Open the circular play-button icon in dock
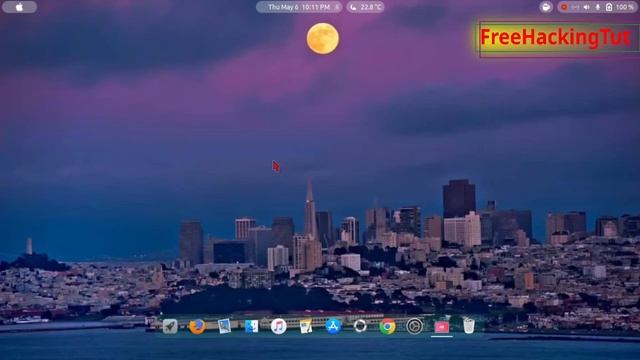The height and width of the screenshot is (360, 640). [x=414, y=326]
